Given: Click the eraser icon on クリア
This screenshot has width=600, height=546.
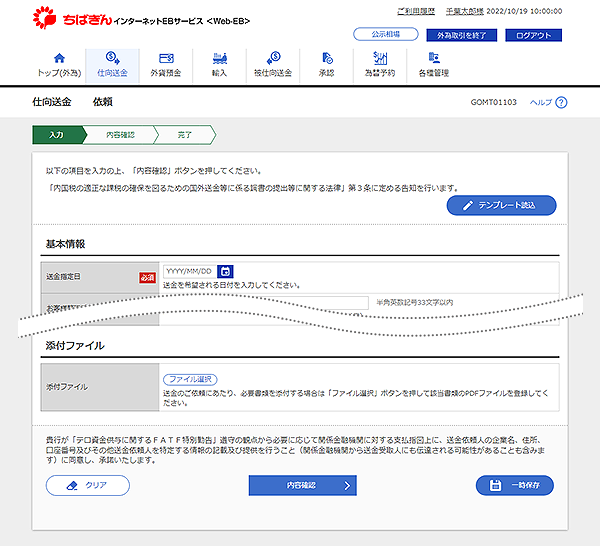Looking at the screenshot, I should tap(72, 486).
